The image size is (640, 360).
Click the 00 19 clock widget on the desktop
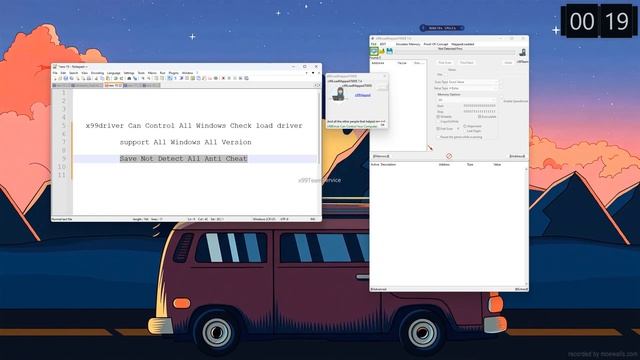599,21
